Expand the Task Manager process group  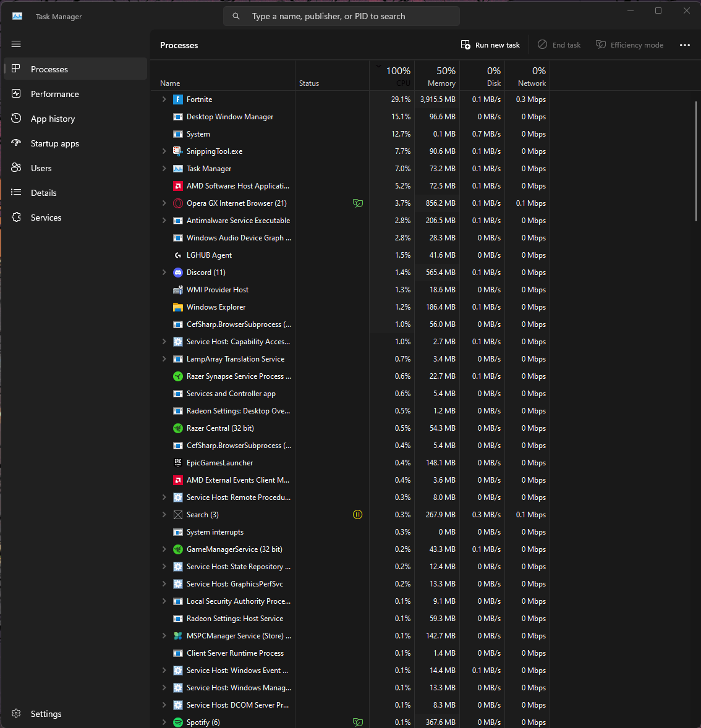pyautogui.click(x=164, y=169)
